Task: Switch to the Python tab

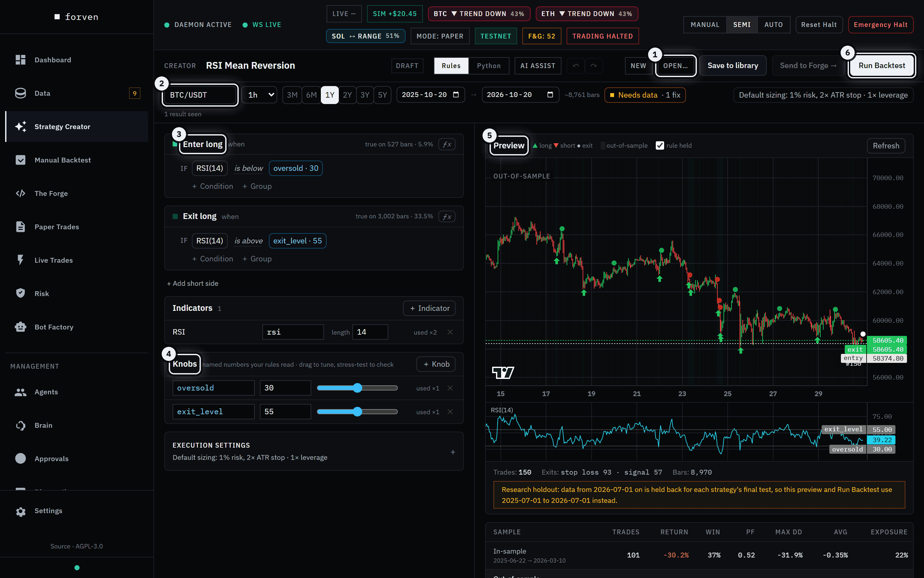Action: point(488,66)
